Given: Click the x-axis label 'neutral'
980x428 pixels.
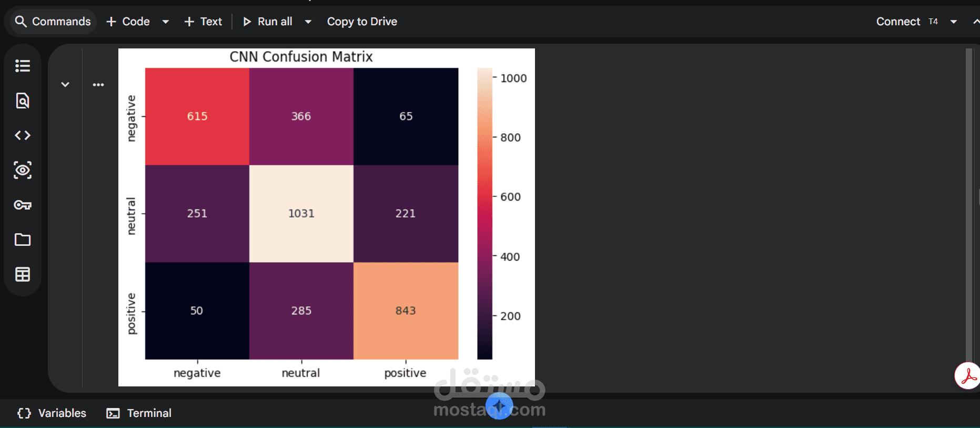Looking at the screenshot, I should 301,373.
